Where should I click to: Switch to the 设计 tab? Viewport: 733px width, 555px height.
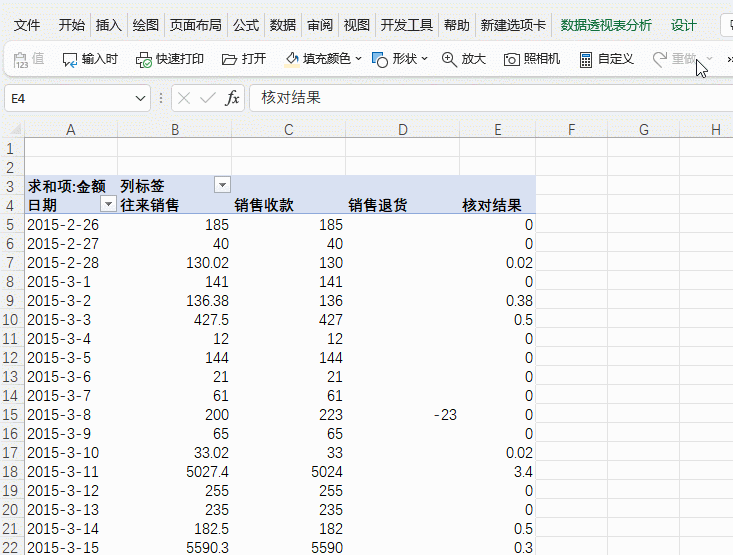[x=683, y=25]
